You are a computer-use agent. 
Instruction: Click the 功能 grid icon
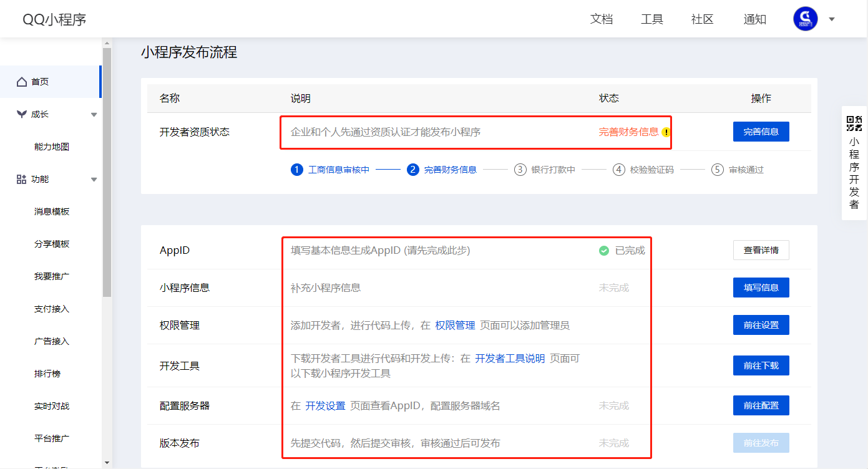pos(22,179)
